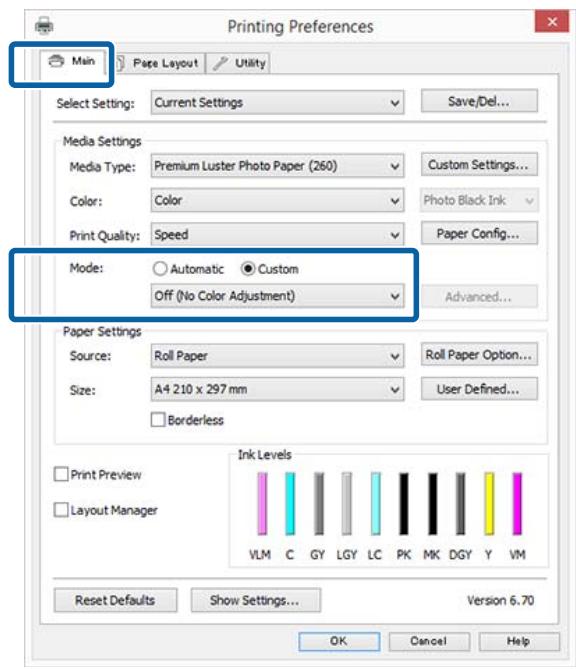
Task: Enable the Print Preview checkbox
Action: [61, 474]
